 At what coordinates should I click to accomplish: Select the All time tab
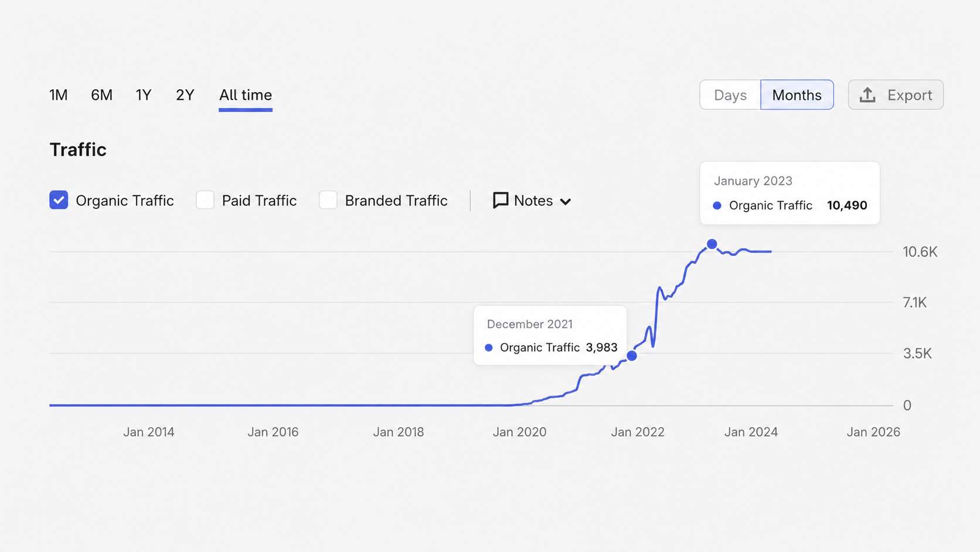point(246,95)
